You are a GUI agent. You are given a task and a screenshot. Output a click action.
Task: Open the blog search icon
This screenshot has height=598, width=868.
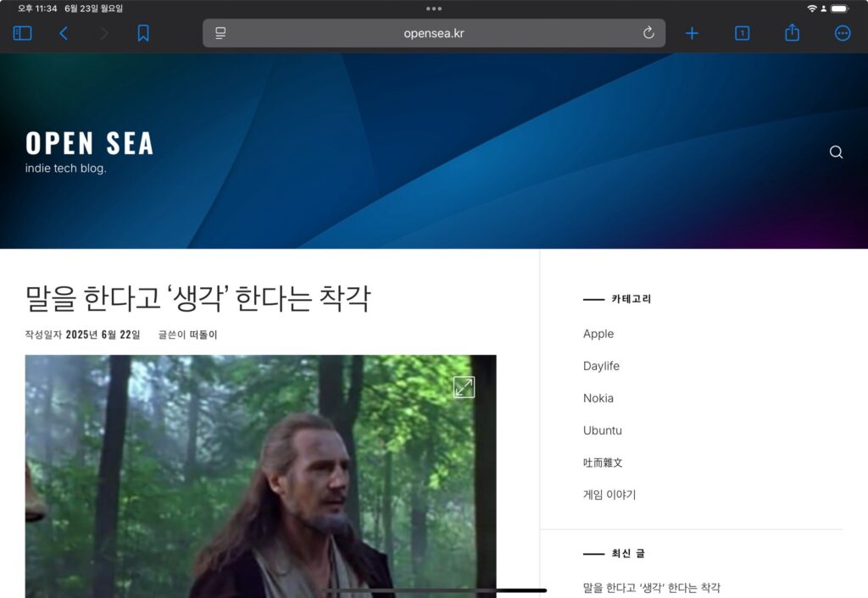click(836, 152)
